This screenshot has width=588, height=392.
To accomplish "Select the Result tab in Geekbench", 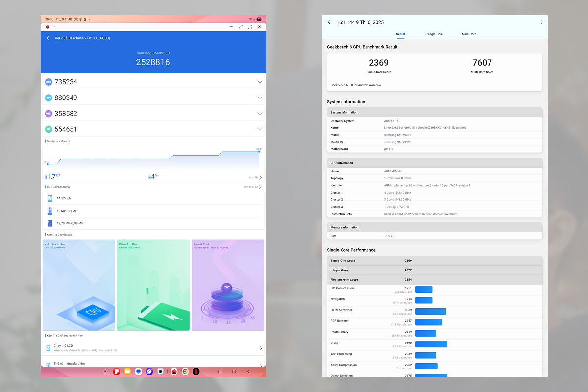I will tap(400, 34).
